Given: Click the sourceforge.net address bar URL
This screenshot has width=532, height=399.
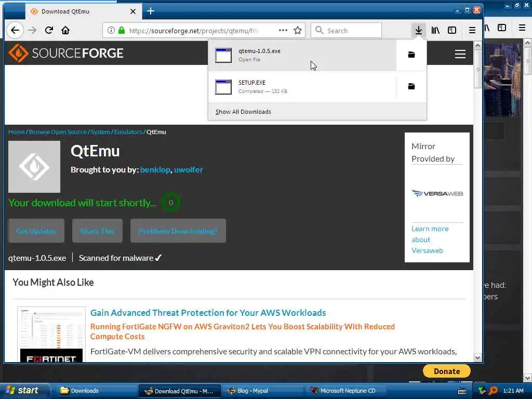Looking at the screenshot, I should click(193, 31).
